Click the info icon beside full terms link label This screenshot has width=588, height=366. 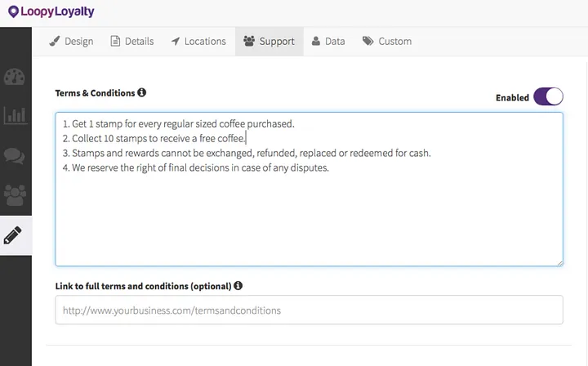[238, 286]
